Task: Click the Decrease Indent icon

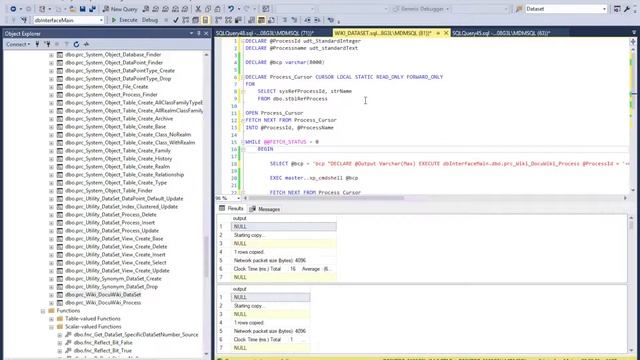Action: pyautogui.click(x=307, y=20)
